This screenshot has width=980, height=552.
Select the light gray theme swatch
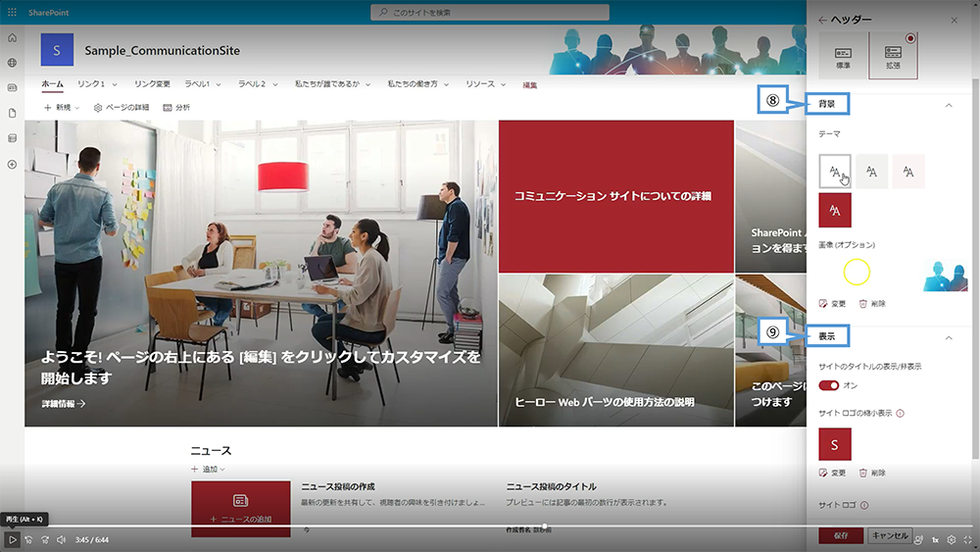[x=872, y=172]
